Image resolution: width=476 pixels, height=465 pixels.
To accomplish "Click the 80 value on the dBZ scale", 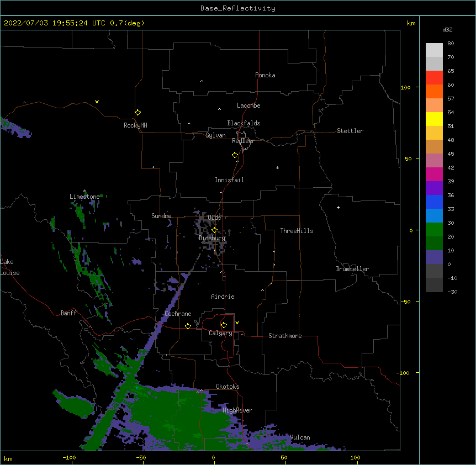I will pos(451,44).
